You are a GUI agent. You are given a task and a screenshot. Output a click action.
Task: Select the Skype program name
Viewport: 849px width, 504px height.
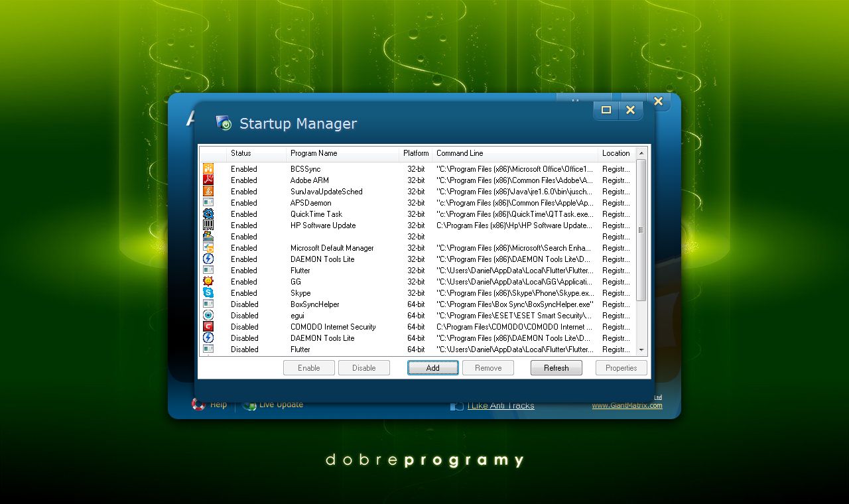coord(300,293)
